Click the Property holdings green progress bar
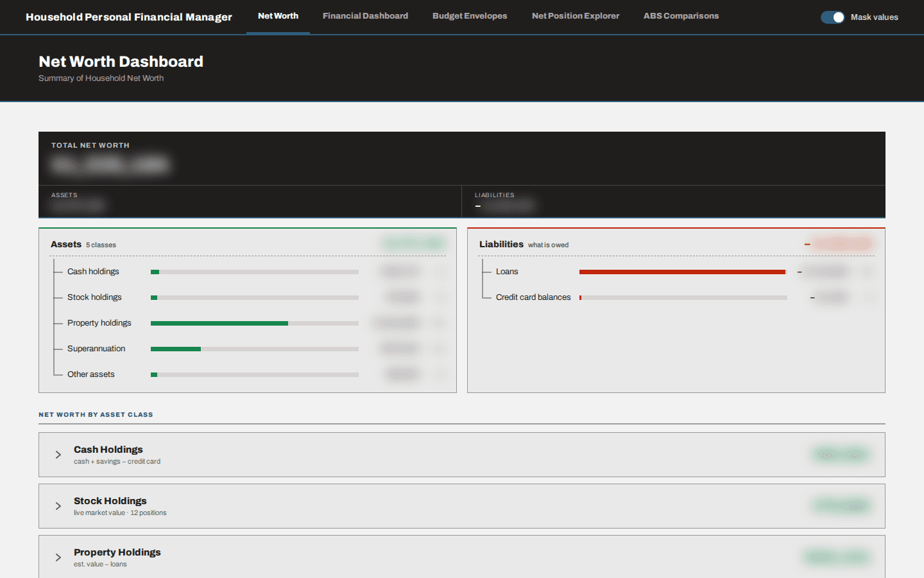This screenshot has height=578, width=924. click(x=219, y=323)
